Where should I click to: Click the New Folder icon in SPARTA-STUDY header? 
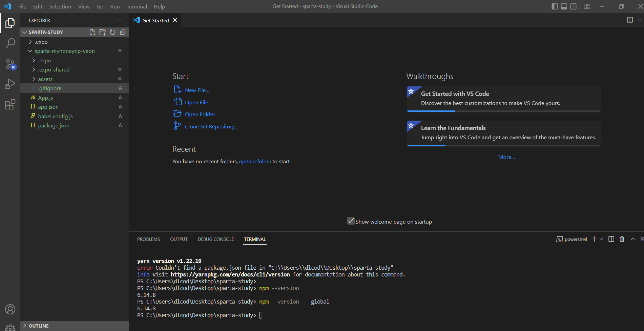point(102,32)
